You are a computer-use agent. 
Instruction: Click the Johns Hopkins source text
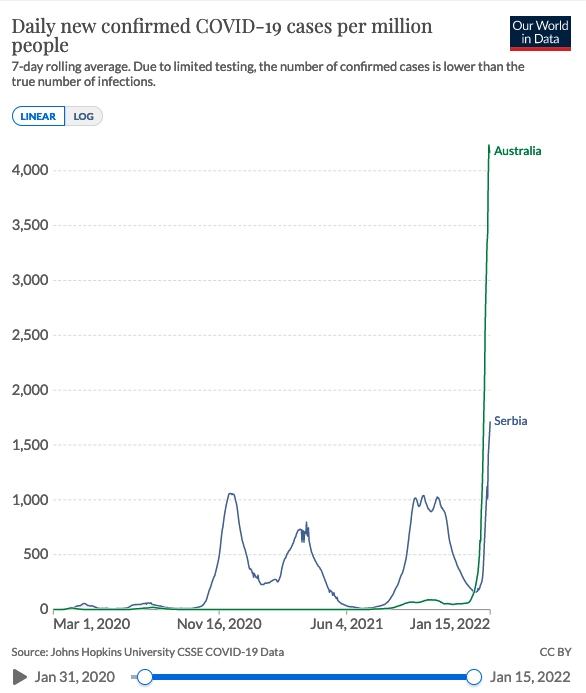tap(148, 652)
